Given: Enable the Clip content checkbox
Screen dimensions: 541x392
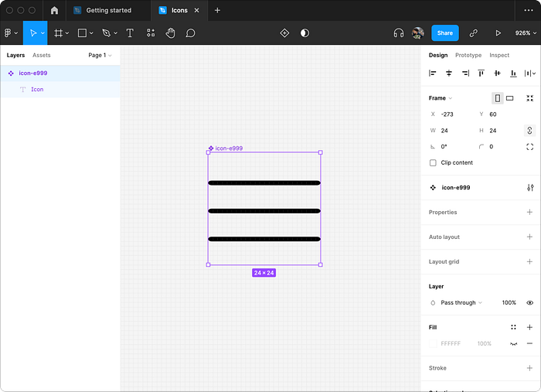Looking at the screenshot, I should tap(433, 163).
